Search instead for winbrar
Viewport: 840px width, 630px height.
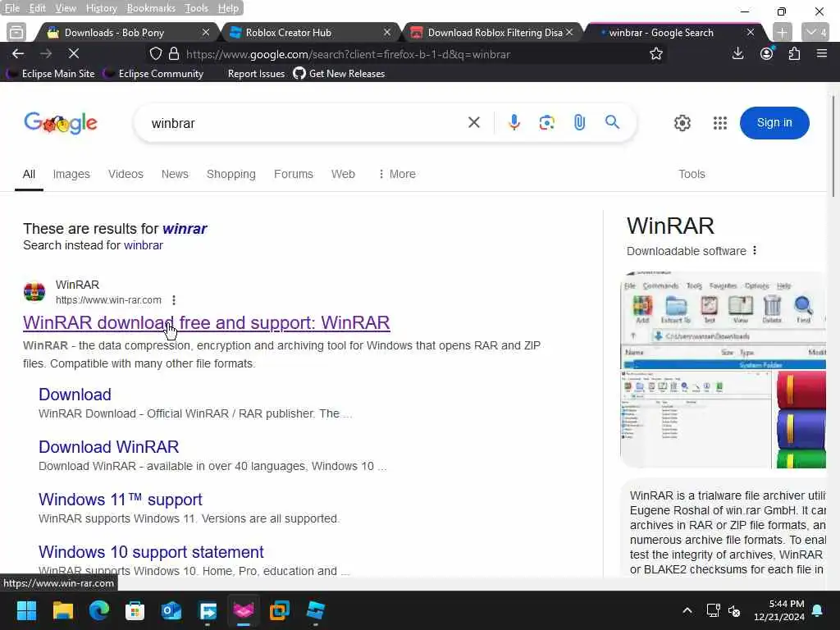coord(143,245)
